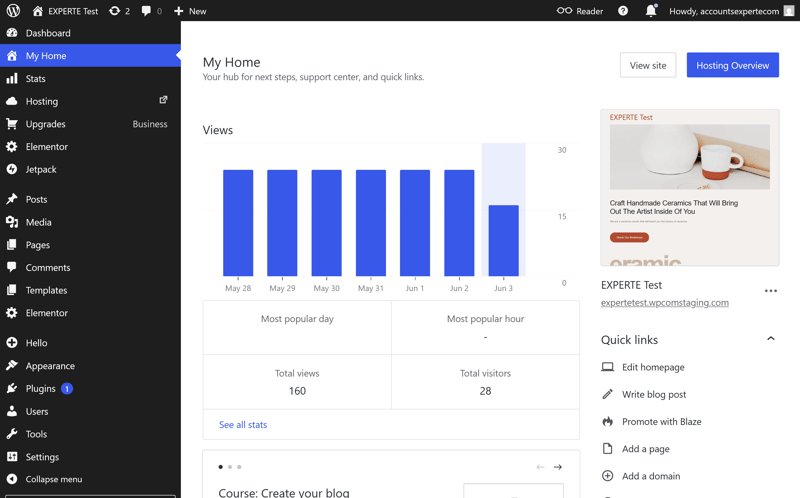Click the external link icon next to Hosting
The width and height of the screenshot is (800, 498).
(163, 100)
